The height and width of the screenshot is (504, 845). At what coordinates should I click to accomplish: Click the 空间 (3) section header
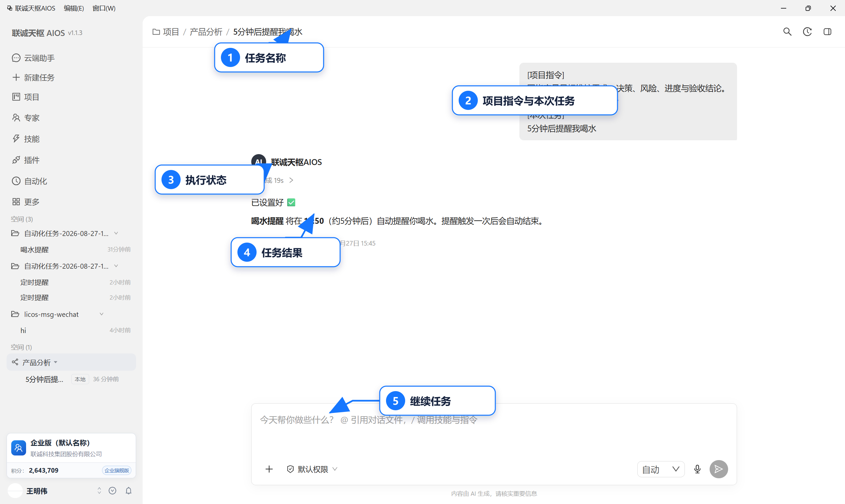tap(22, 219)
